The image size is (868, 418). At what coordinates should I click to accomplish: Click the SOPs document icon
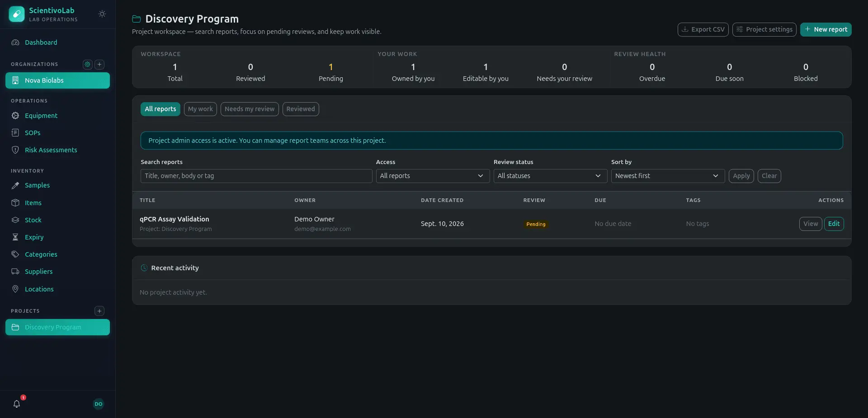tap(15, 133)
